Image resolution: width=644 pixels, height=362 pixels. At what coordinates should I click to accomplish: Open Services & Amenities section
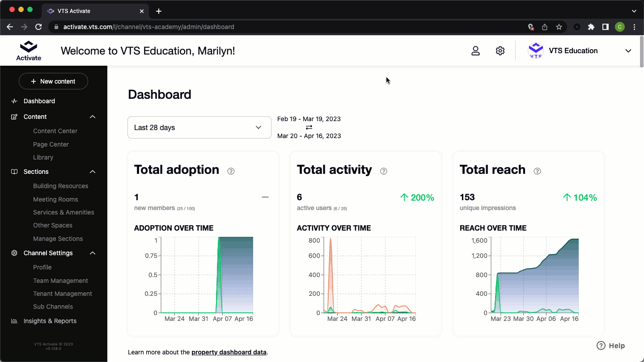pos(64,212)
